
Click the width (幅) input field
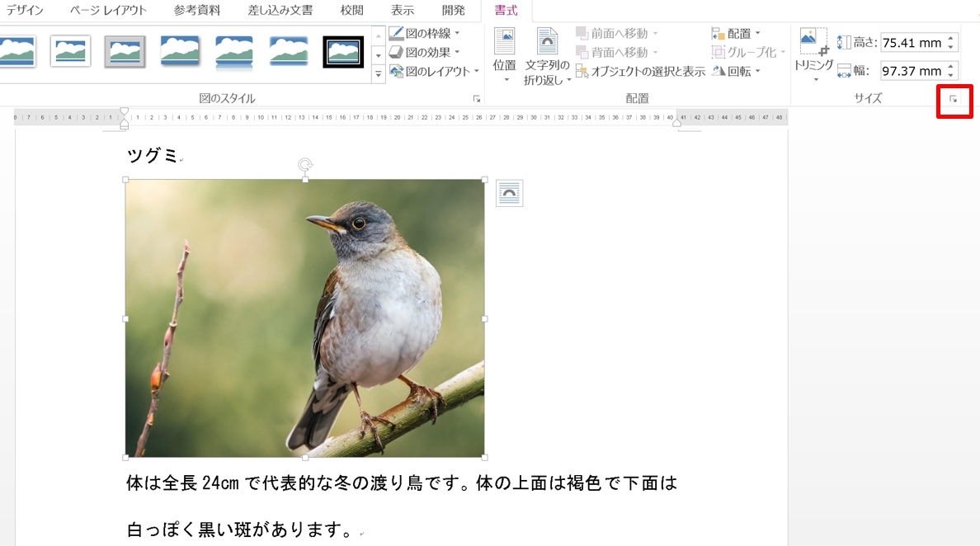[912, 71]
